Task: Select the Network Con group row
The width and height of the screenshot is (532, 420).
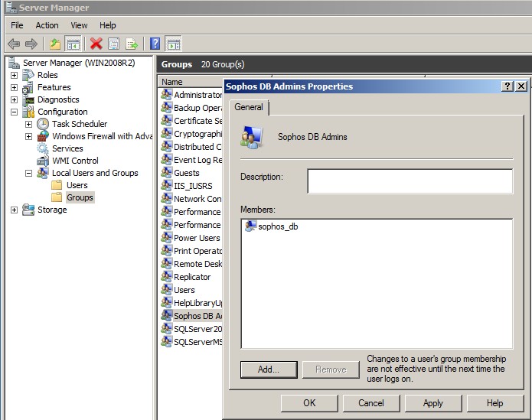Action: 191,199
